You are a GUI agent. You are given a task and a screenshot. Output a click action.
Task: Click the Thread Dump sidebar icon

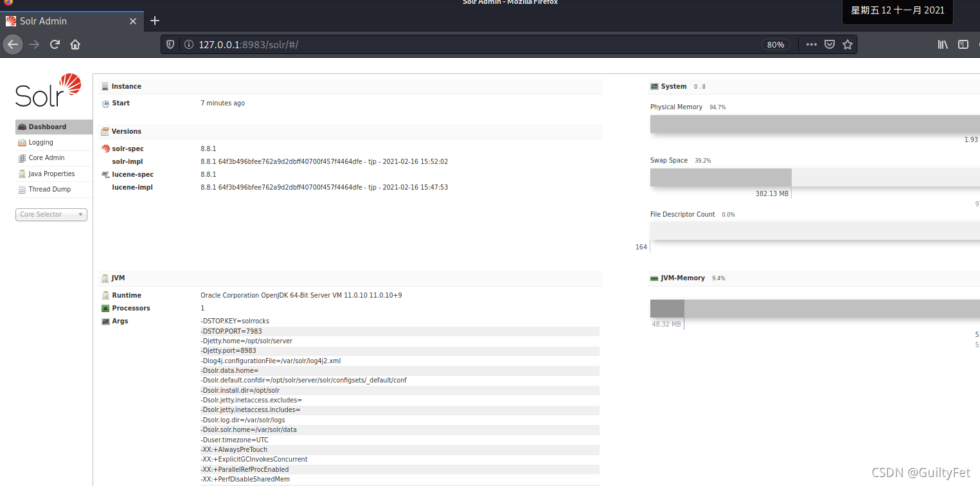tap(22, 190)
